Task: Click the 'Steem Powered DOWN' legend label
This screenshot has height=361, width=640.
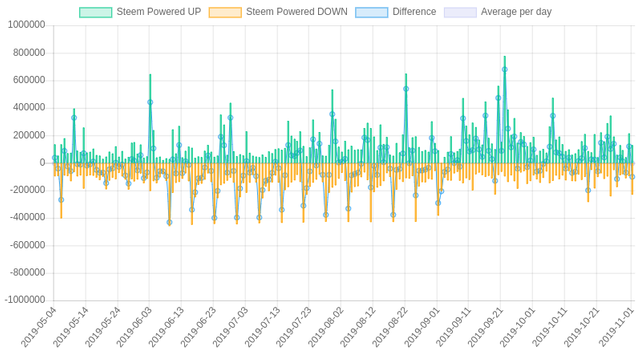Action: click(x=297, y=12)
